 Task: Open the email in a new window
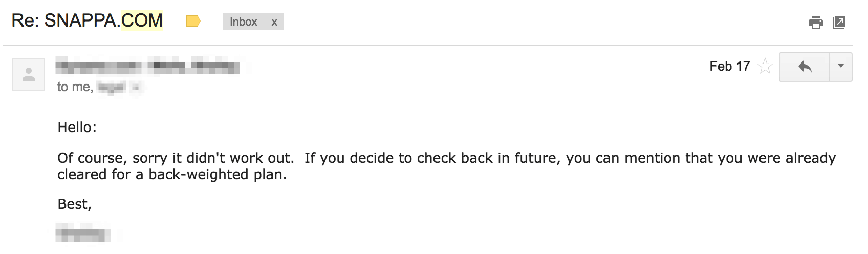coord(839,22)
